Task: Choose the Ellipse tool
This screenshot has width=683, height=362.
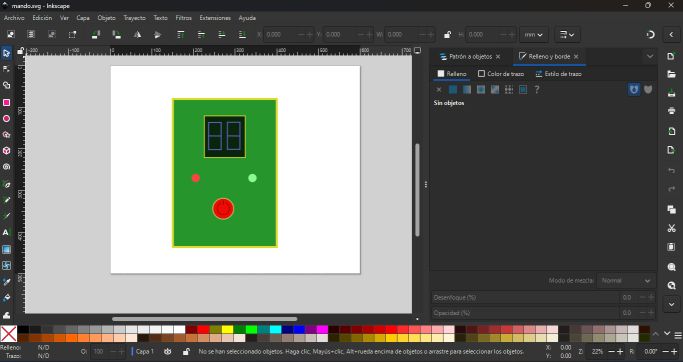Action: pos(6,118)
